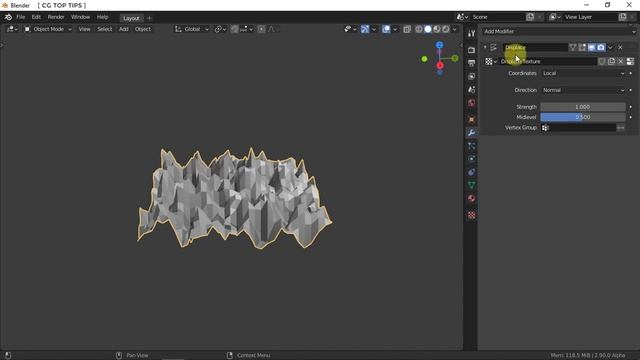This screenshot has width=640, height=360.
Task: Toggle viewport gizmos display
Action: point(365,29)
